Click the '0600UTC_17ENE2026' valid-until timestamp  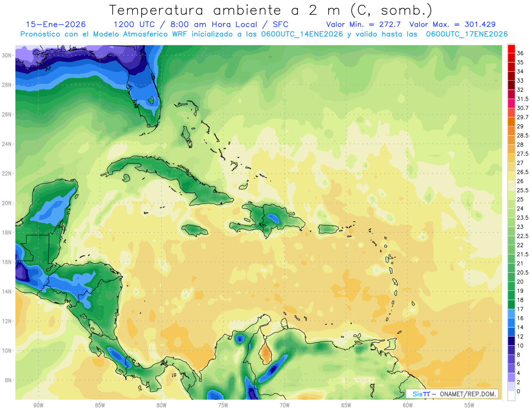467,34
